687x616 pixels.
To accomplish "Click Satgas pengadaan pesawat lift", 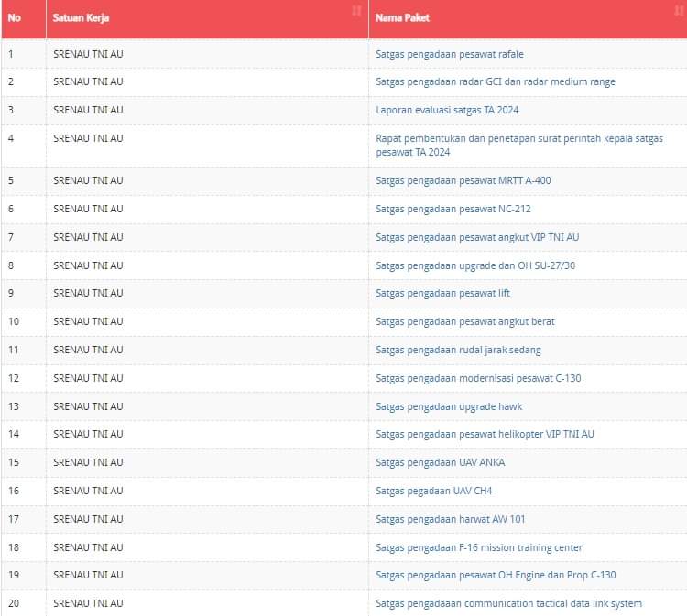I will click(x=442, y=293).
